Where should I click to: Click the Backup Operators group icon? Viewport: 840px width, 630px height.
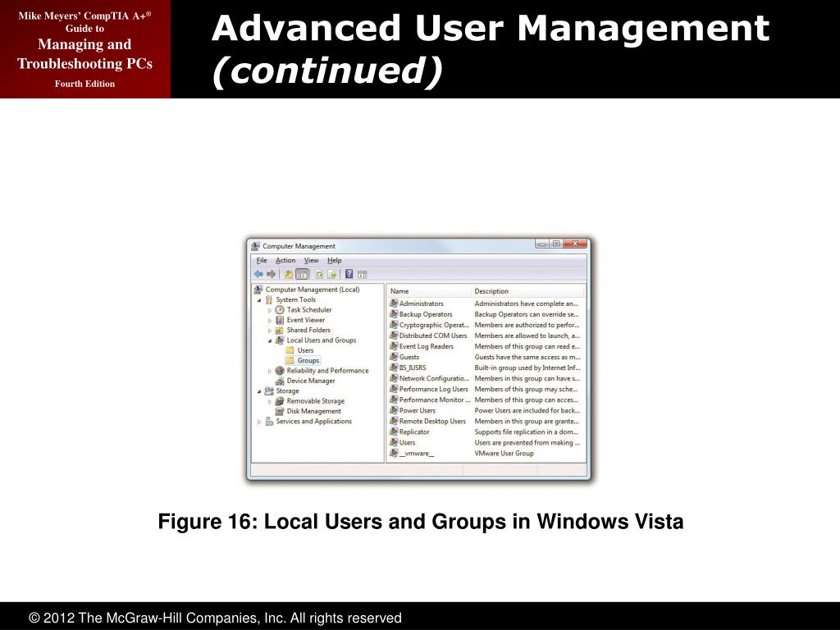(394, 314)
